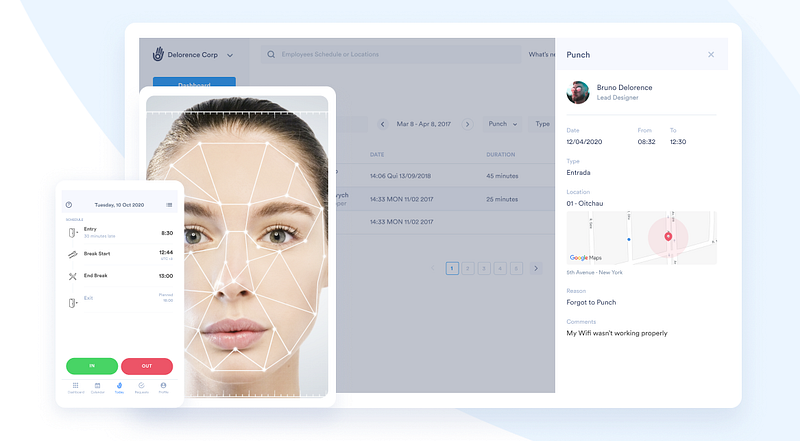Tap the green IN button
The width and height of the screenshot is (800, 441).
92,366
